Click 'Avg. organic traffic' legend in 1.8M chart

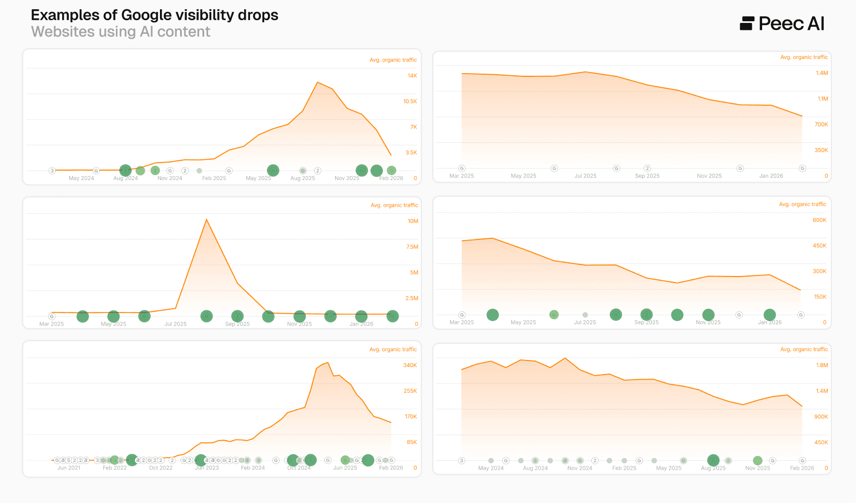(x=804, y=349)
